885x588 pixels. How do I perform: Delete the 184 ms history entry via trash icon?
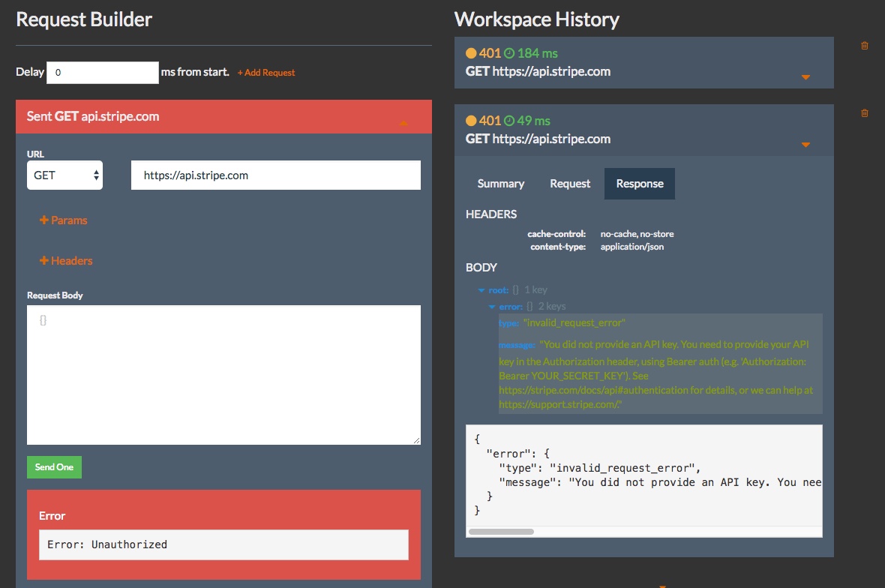pos(864,46)
